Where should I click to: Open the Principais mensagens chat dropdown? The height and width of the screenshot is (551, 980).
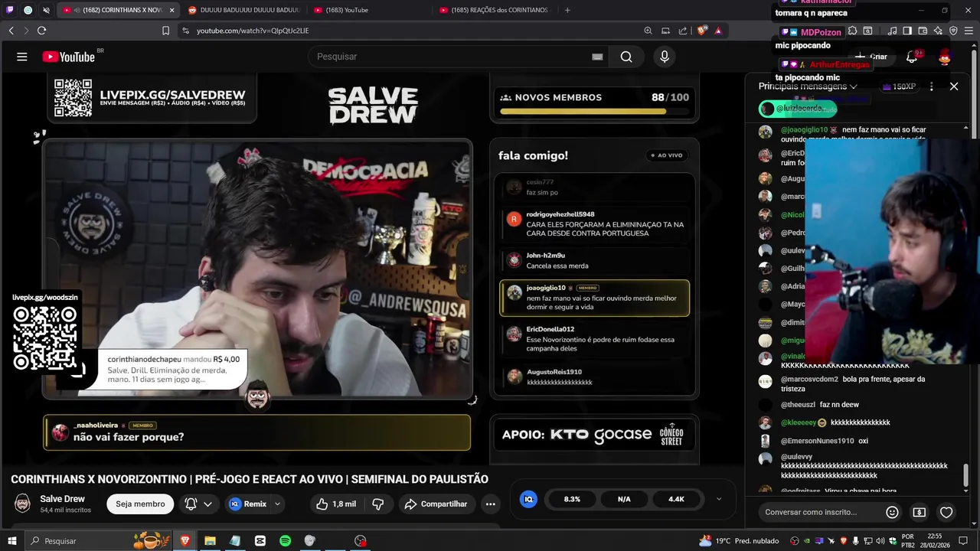(808, 86)
